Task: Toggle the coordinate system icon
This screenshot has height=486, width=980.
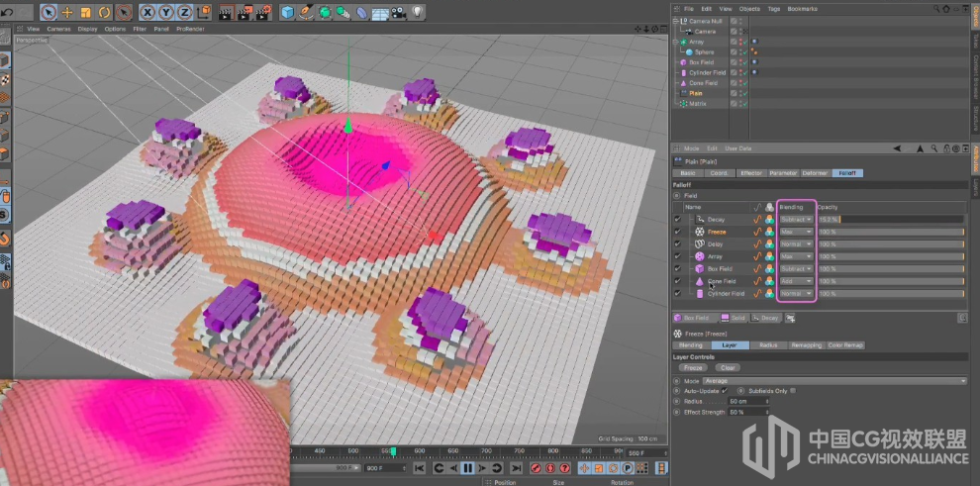Action: coord(204,12)
